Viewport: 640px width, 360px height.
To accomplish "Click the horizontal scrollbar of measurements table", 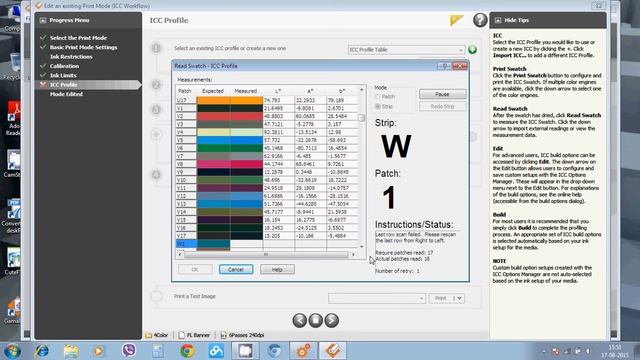I will [x=266, y=255].
